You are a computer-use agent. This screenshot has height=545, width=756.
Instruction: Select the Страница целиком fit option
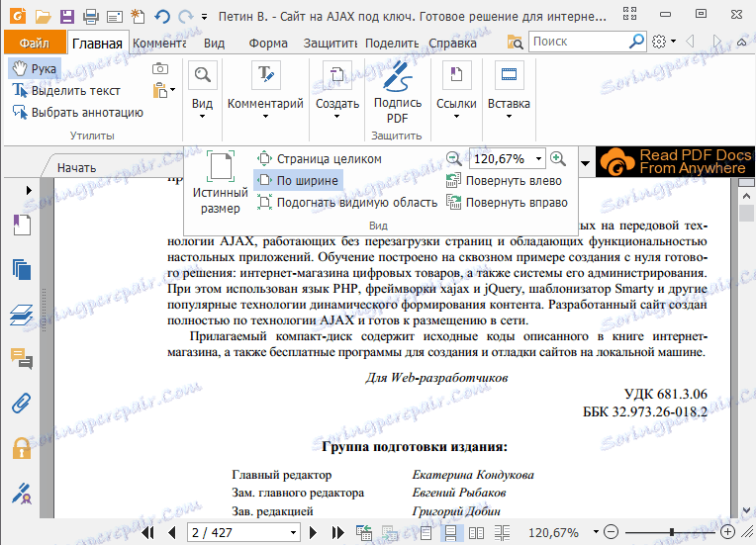point(320,158)
